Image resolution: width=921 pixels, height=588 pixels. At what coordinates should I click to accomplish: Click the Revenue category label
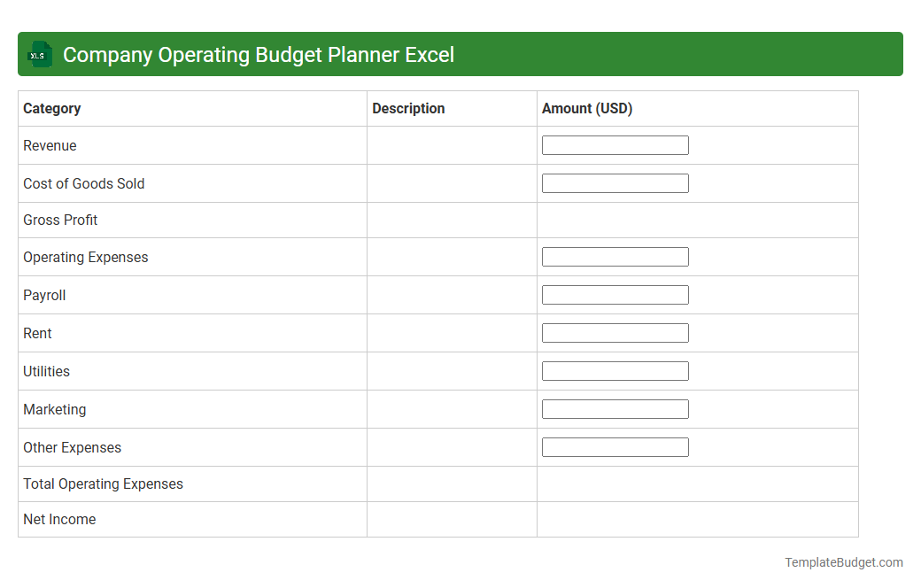point(50,145)
